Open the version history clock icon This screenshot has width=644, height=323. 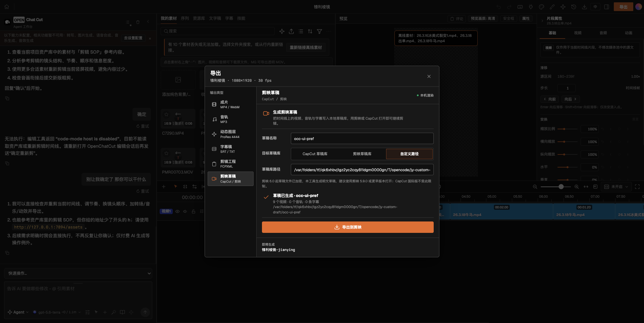click(574, 7)
